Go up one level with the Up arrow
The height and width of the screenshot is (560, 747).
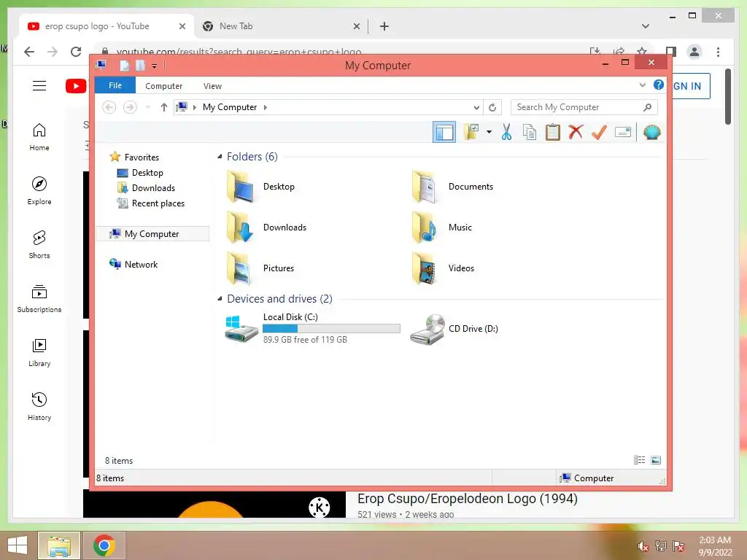point(164,107)
